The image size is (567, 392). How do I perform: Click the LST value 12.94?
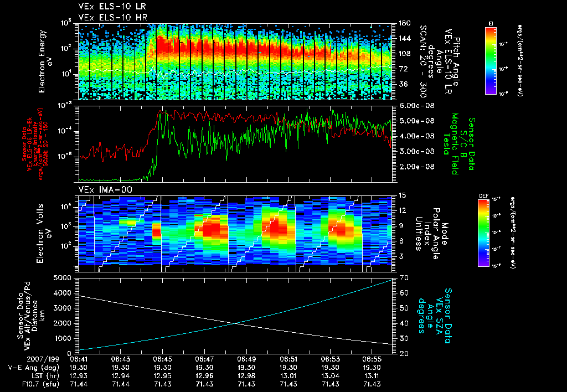120,376
